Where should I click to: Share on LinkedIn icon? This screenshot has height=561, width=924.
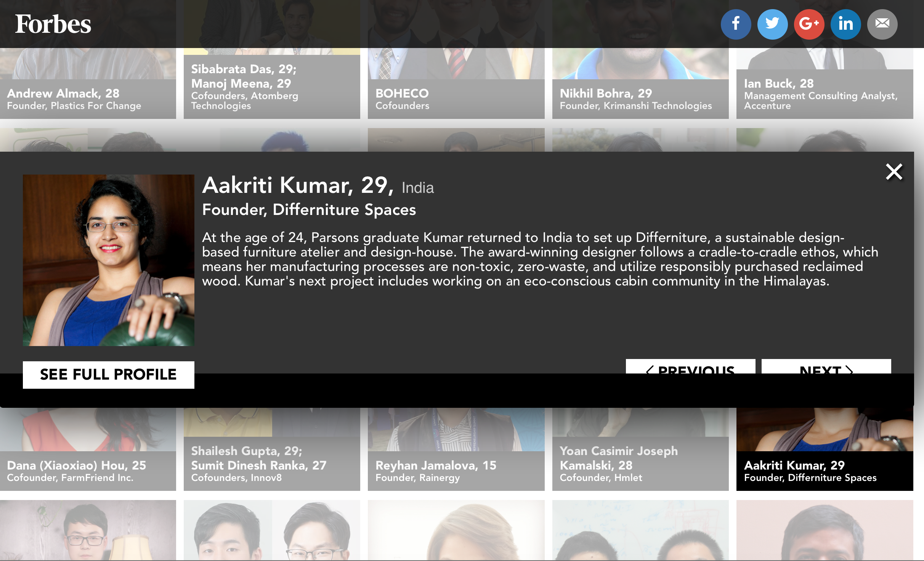845,24
